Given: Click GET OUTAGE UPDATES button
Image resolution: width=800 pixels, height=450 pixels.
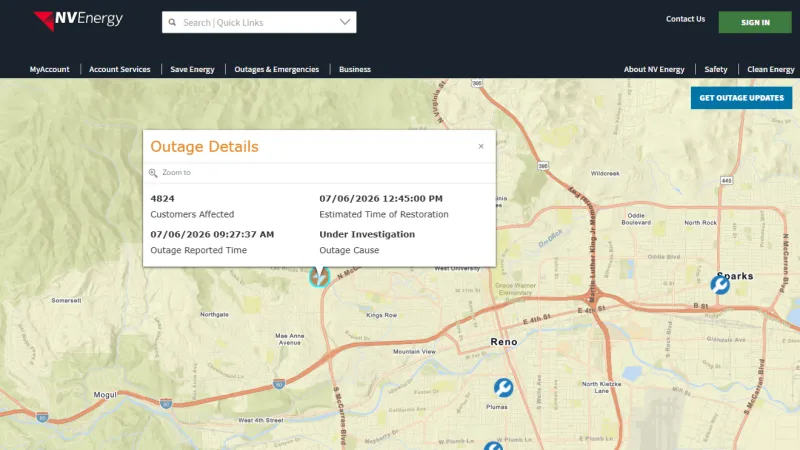Looking at the screenshot, I should pyautogui.click(x=741, y=98).
